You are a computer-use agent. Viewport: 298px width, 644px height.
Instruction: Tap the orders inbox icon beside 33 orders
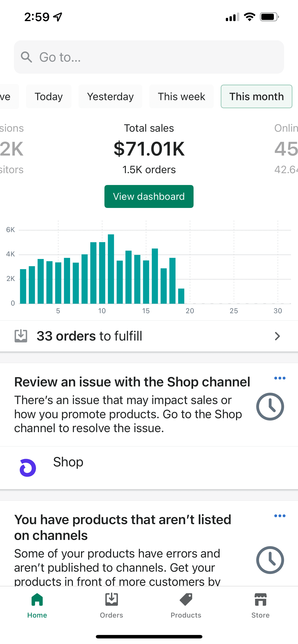coord(21,336)
